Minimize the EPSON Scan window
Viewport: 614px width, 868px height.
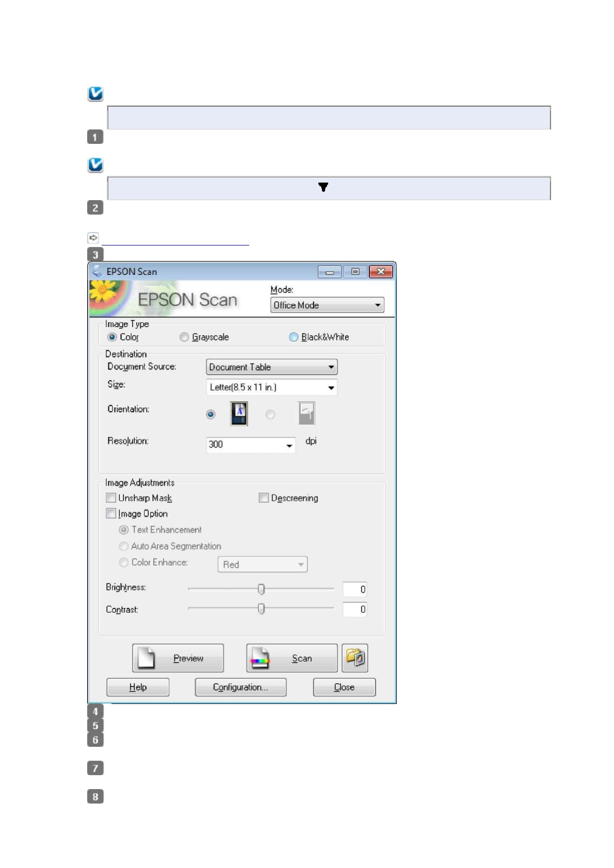pyautogui.click(x=329, y=271)
